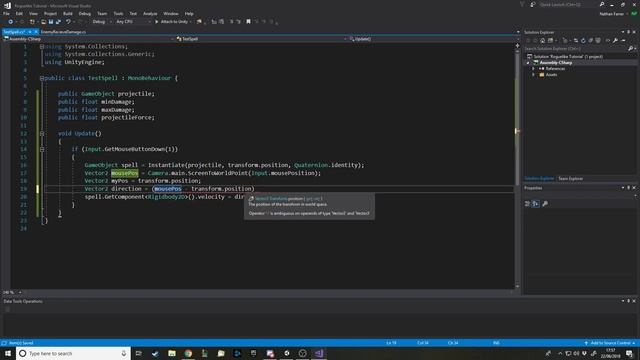Click the Undo toolbar icon
The height and width of the screenshot is (360, 640).
click(x=68, y=22)
